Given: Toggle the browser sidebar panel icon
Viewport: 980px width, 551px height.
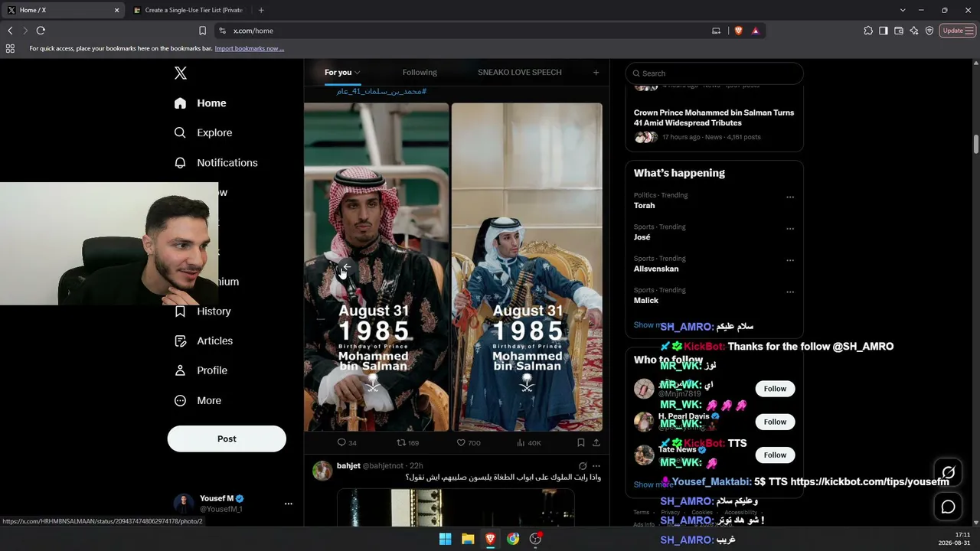Looking at the screenshot, I should point(884,31).
